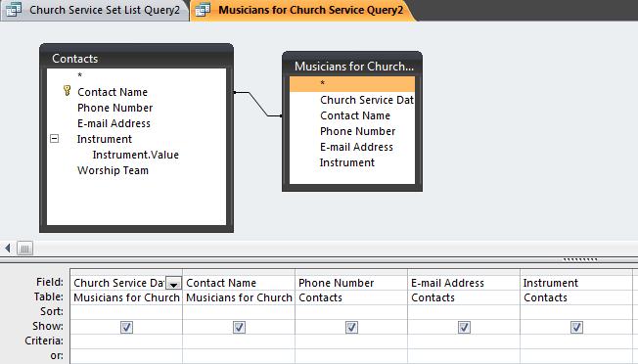Select the Church Service Date column selector bar

click(126, 272)
